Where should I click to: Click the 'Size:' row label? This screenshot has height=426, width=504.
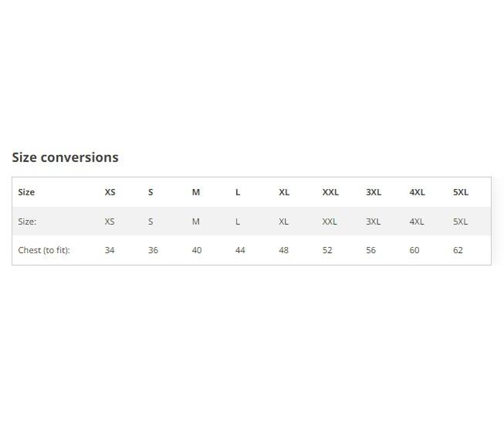coord(27,221)
